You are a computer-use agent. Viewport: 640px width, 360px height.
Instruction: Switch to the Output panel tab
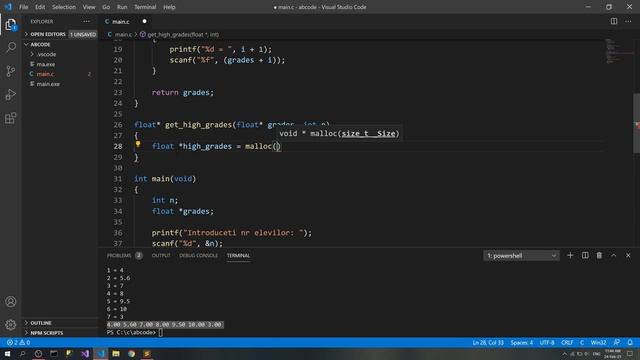(x=161, y=256)
